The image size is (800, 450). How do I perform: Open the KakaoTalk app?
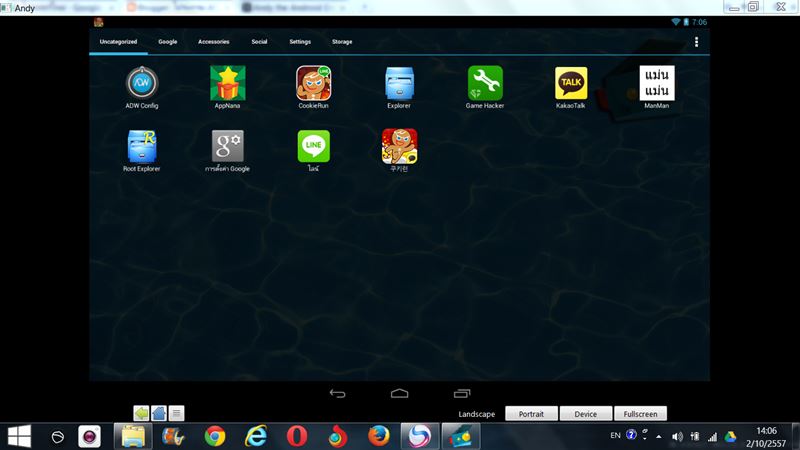point(570,87)
